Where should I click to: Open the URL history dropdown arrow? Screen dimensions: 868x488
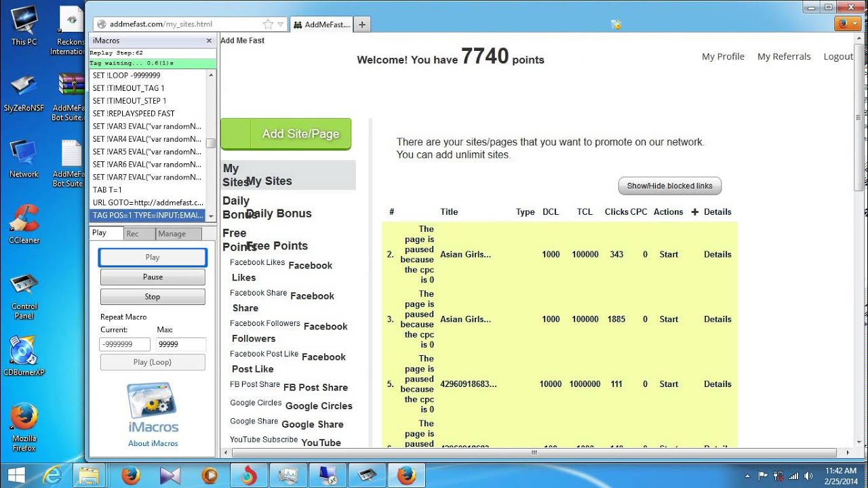pyautogui.click(x=280, y=24)
